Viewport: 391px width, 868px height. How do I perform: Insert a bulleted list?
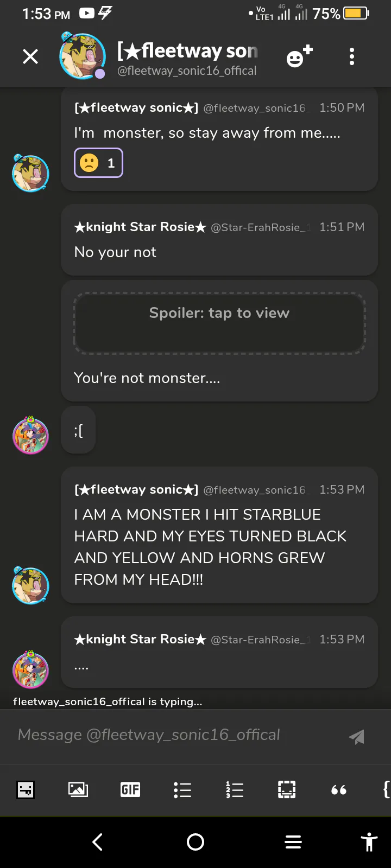182,790
